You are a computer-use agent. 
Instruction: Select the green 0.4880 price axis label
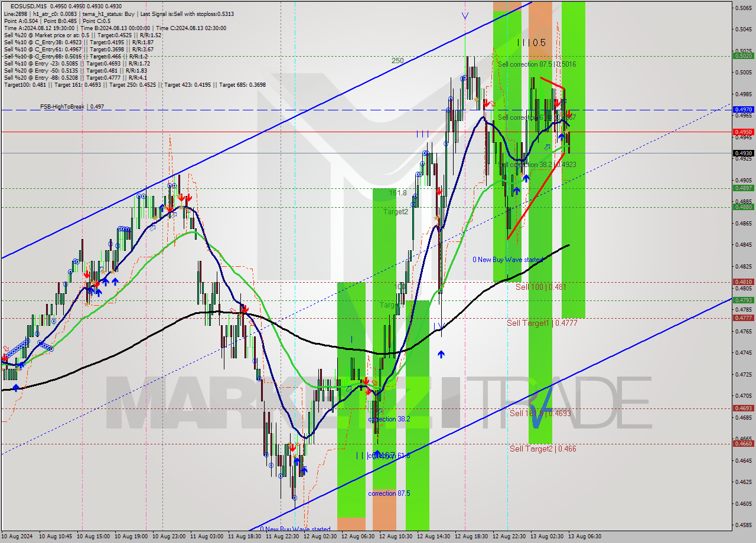click(742, 207)
